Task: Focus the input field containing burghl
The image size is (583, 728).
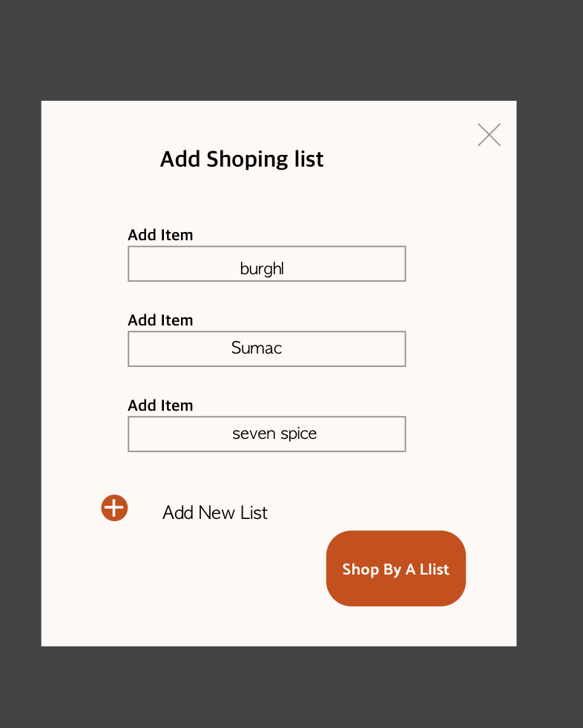Action: [x=266, y=264]
